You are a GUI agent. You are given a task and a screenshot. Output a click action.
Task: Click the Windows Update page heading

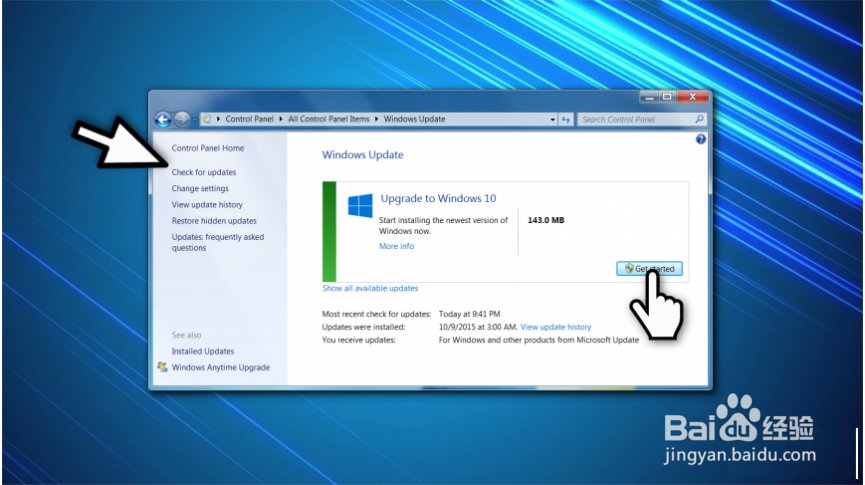362,155
